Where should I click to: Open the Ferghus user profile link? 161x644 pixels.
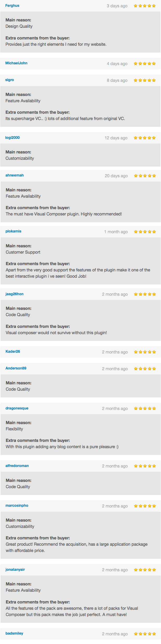coord(12,5)
